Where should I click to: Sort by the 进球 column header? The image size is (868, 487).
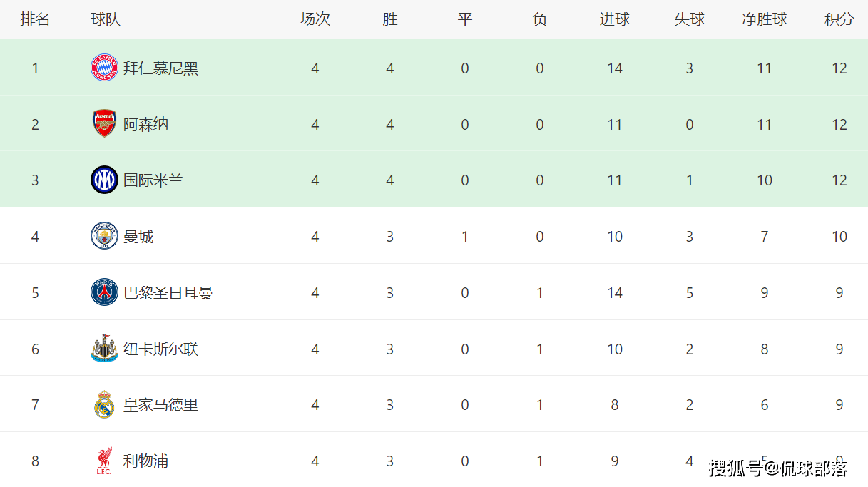[x=615, y=19]
